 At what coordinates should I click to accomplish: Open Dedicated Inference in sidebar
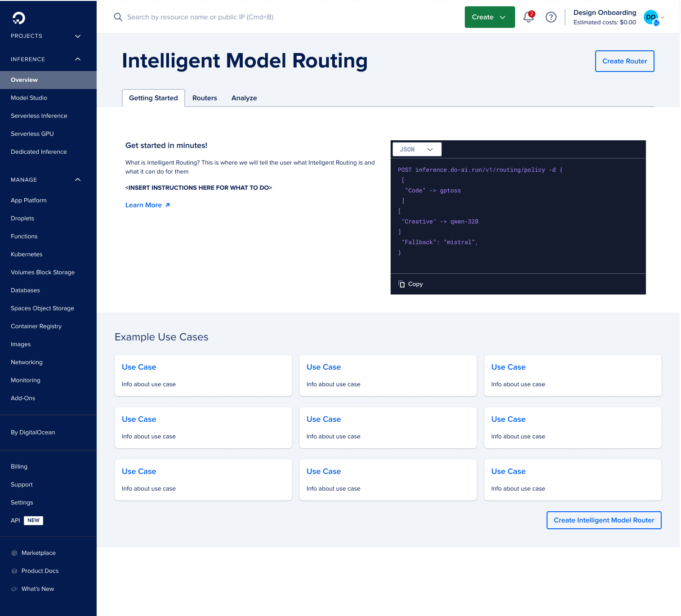coord(48,152)
